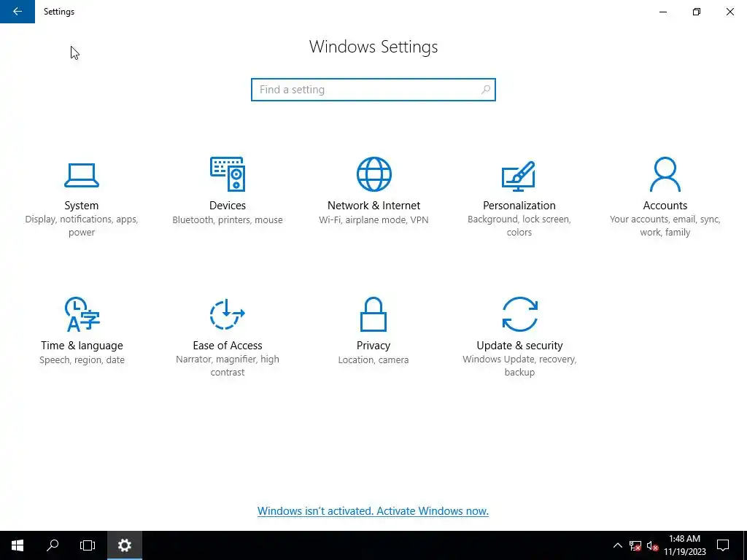Click the muted volume tray icon
Image resolution: width=747 pixels, height=560 pixels.
tap(653, 545)
